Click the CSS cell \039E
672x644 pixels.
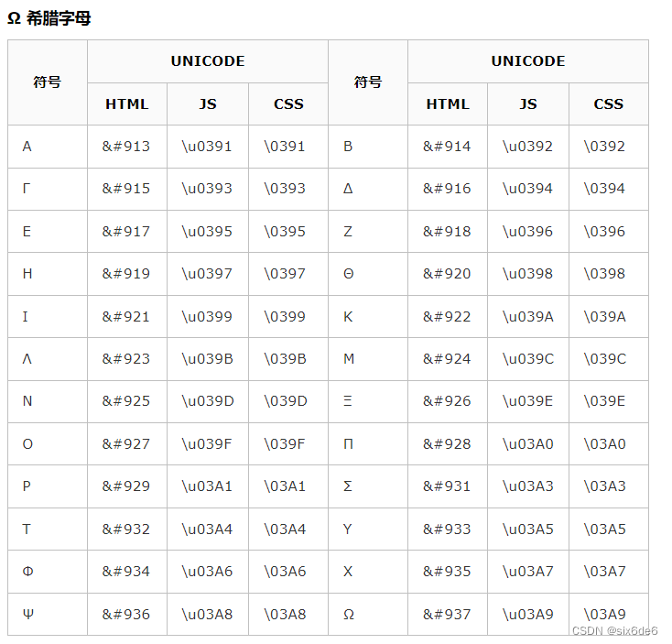point(609,401)
